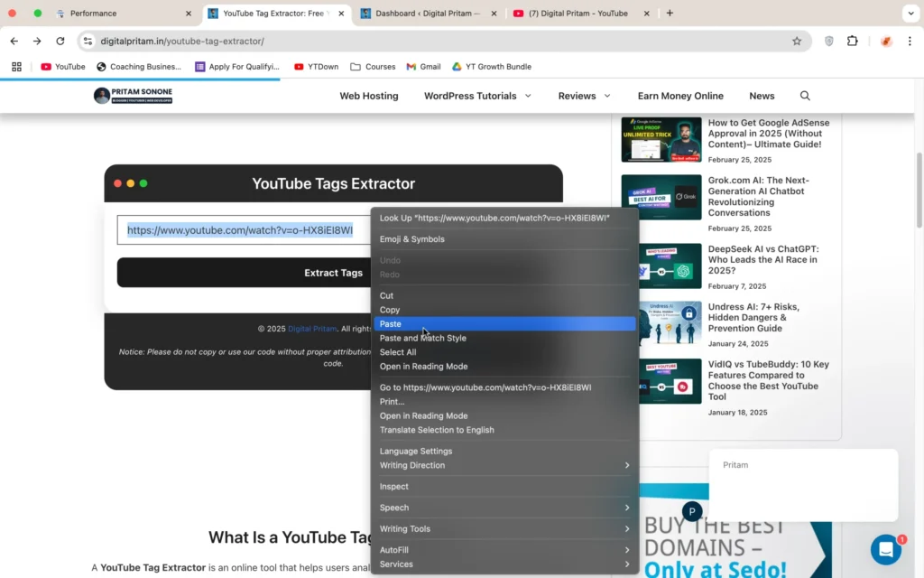Expand the Reviews menu chevron
Screen dimensions: 924x578
607,96
